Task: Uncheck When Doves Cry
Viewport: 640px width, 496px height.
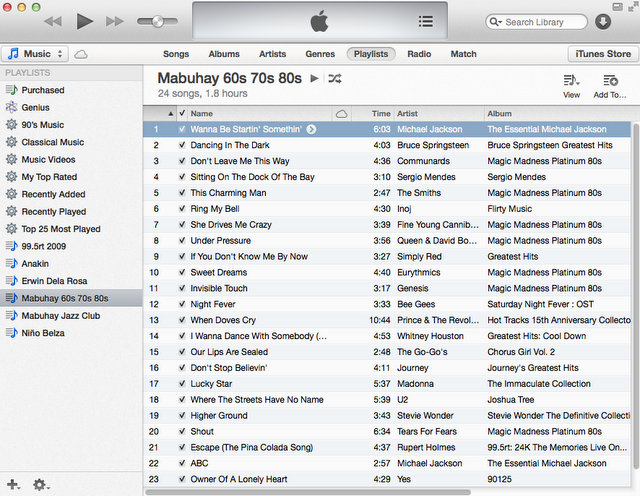Action: coord(182,320)
